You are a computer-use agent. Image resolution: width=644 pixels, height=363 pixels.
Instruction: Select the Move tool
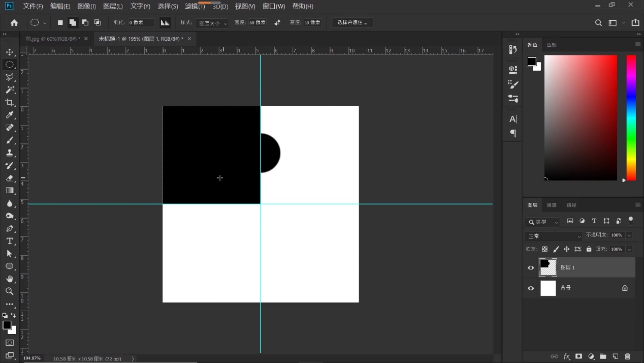pos(10,52)
